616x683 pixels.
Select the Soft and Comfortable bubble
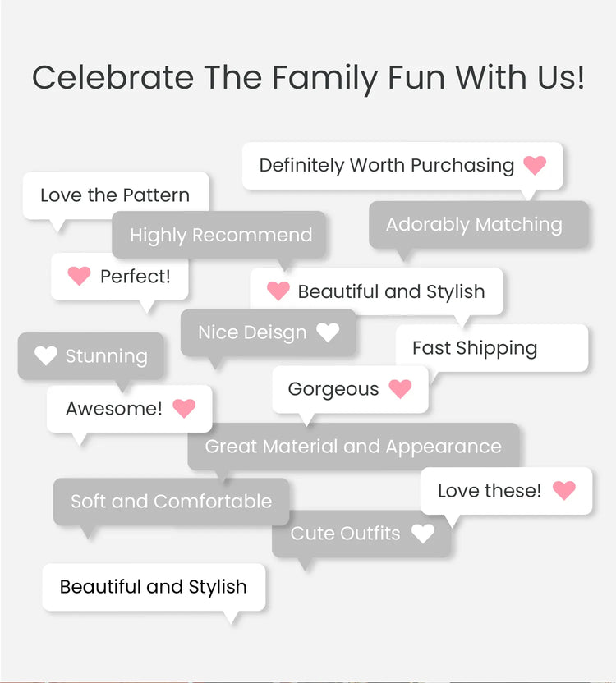coord(171,502)
